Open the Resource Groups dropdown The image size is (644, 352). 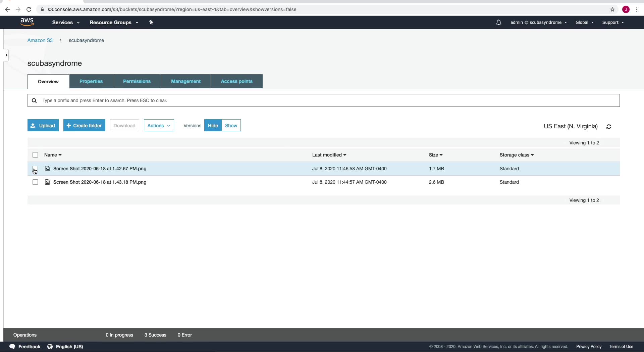114,23
